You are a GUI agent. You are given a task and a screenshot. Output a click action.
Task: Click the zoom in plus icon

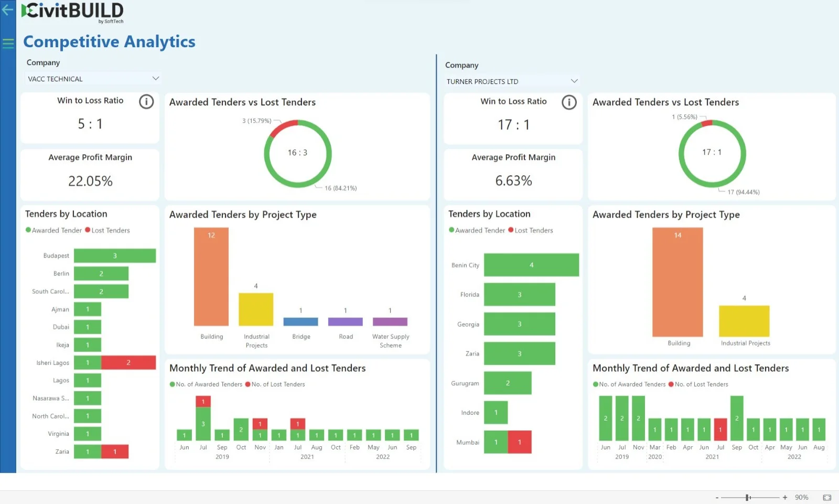pyautogui.click(x=785, y=497)
